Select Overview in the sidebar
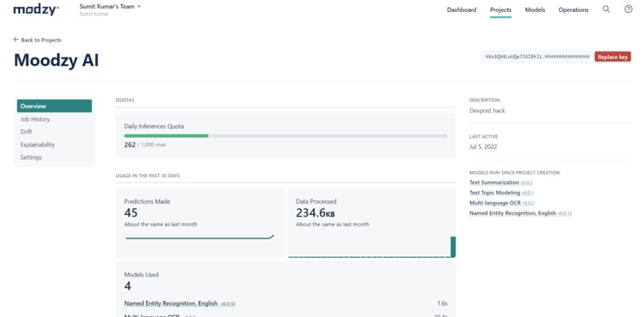 (54, 106)
